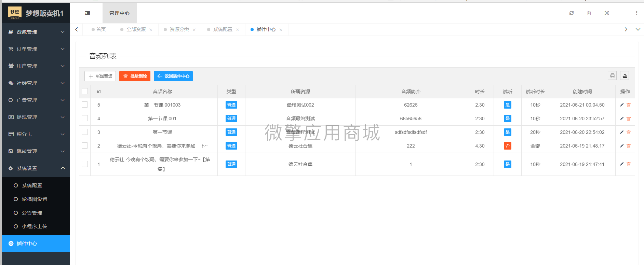Edit audio row id 3 pencil icon

622,132
